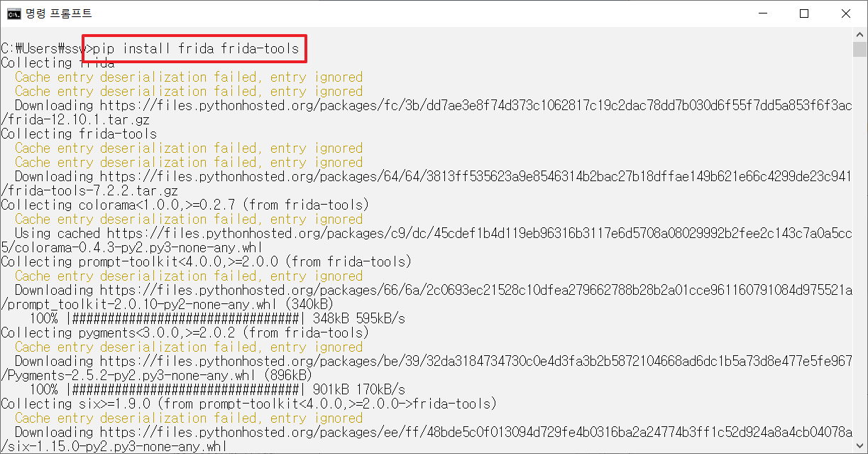Maximize the Command Prompt window
The width and height of the screenshot is (868, 454).
(x=804, y=13)
